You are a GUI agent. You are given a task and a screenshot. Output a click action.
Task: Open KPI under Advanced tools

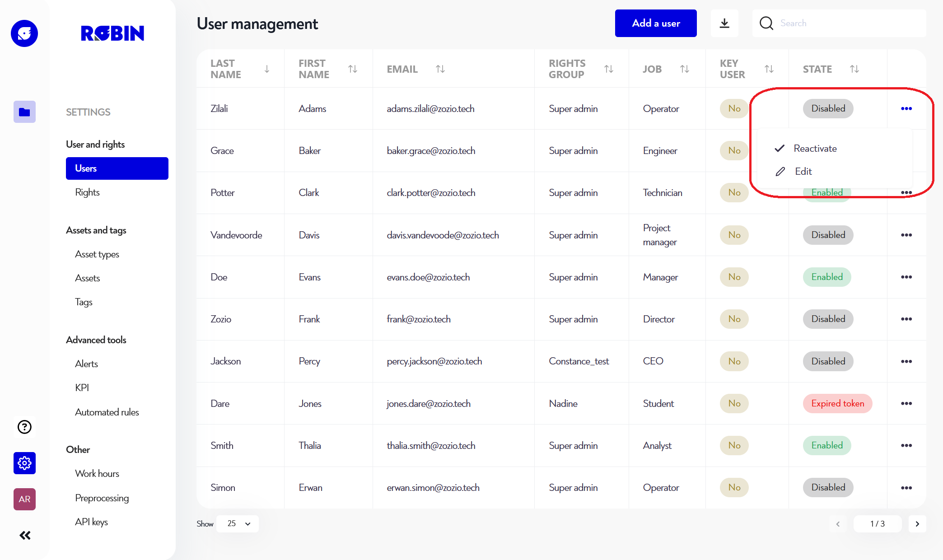[82, 388]
